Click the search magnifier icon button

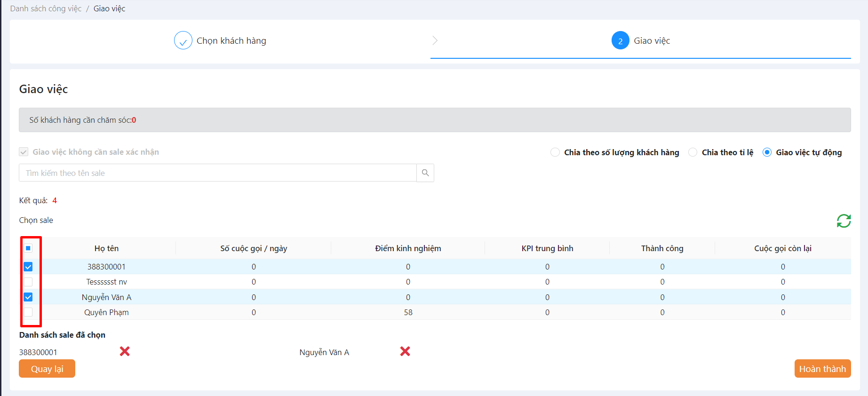pos(425,173)
